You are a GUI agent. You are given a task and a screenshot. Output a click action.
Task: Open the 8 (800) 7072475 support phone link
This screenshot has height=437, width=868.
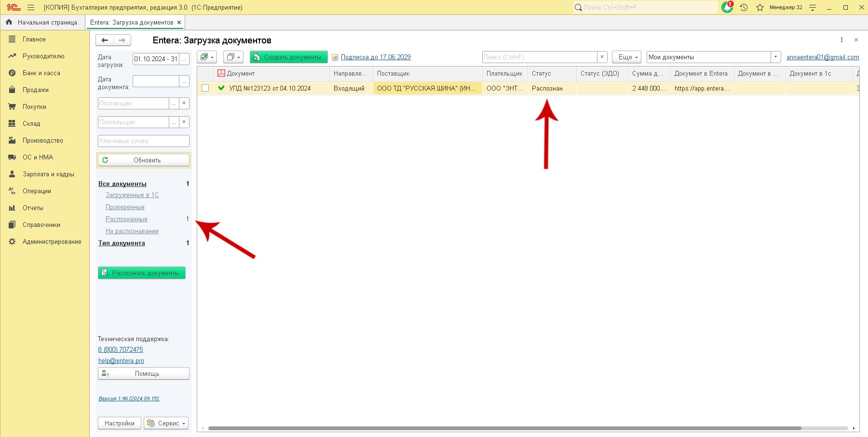(x=121, y=349)
